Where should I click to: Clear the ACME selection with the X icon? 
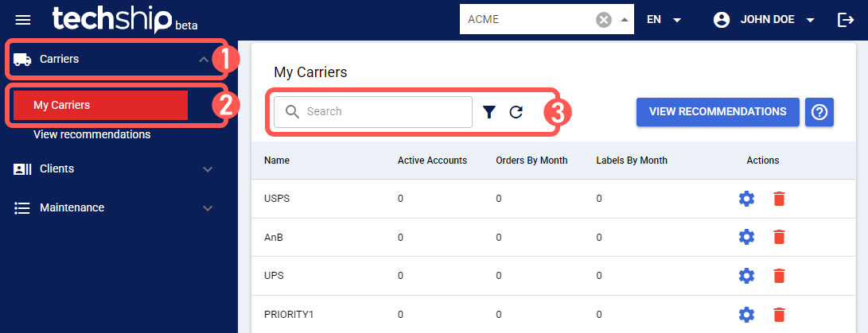click(x=603, y=20)
